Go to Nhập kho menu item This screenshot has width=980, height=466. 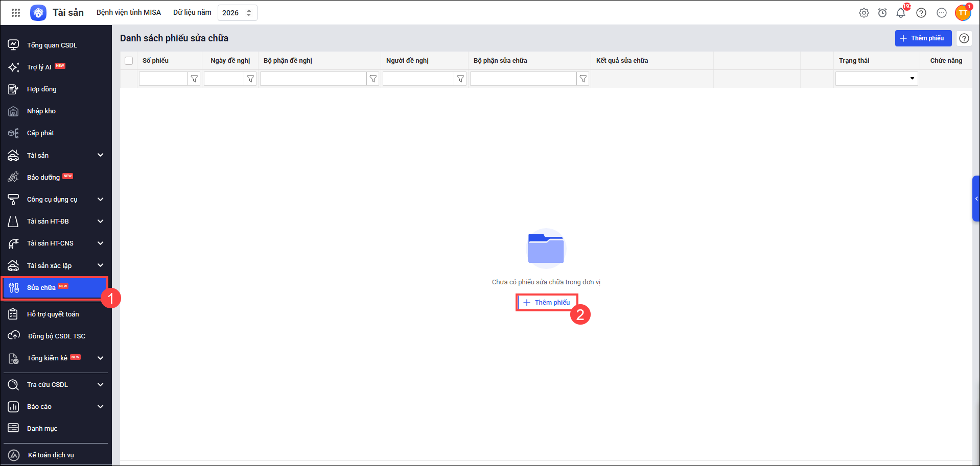41,111
